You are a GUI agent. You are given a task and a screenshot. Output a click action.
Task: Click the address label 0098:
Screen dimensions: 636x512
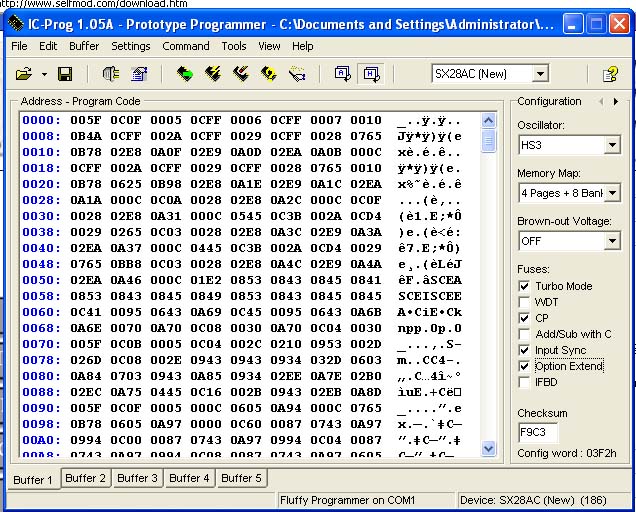pyautogui.click(x=41, y=424)
